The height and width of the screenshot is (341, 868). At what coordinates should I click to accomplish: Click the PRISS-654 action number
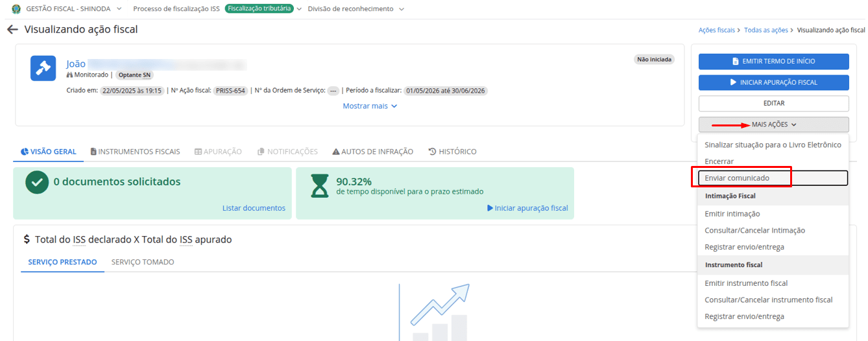(x=230, y=91)
